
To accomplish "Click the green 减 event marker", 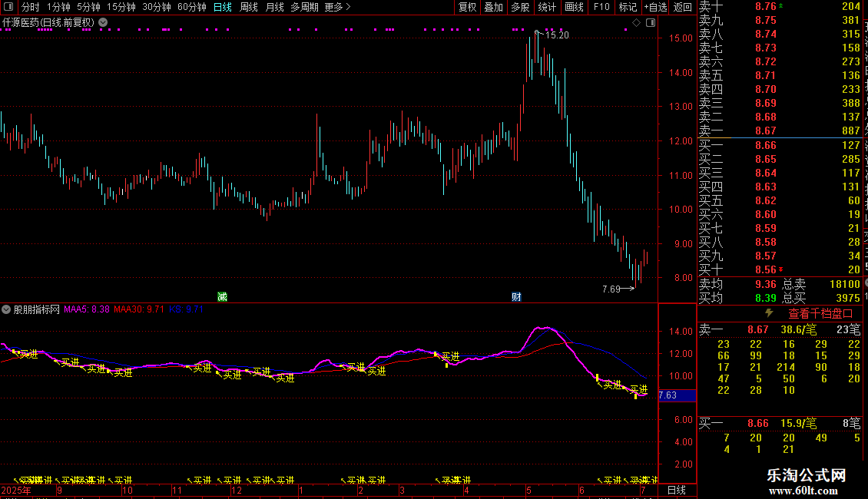I will pos(222,297).
